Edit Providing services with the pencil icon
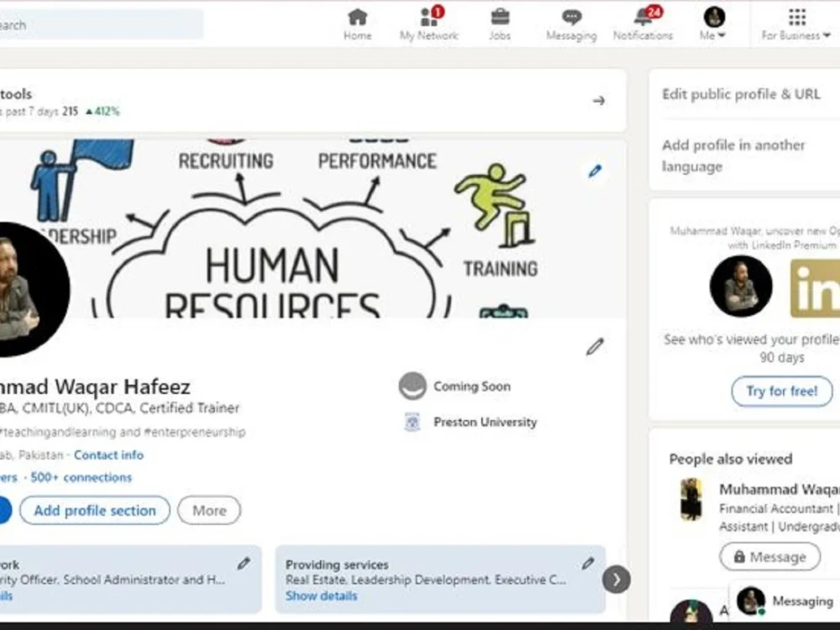 tap(588, 563)
